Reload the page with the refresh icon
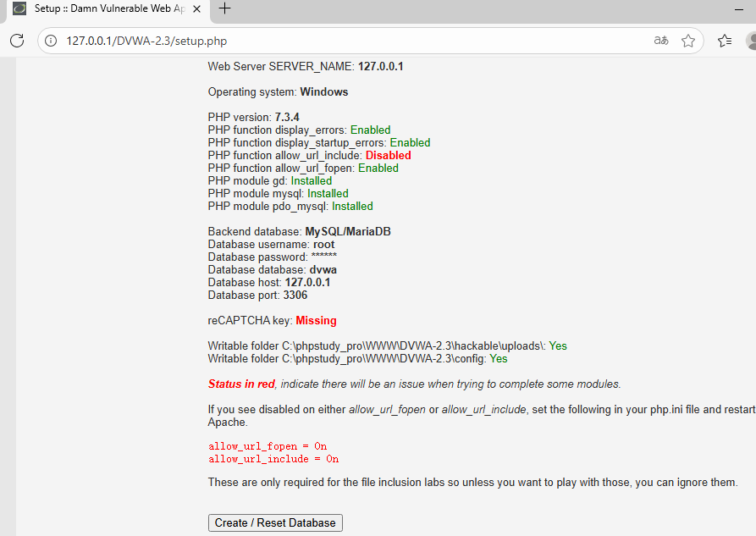Image resolution: width=756 pixels, height=536 pixels. (17, 41)
